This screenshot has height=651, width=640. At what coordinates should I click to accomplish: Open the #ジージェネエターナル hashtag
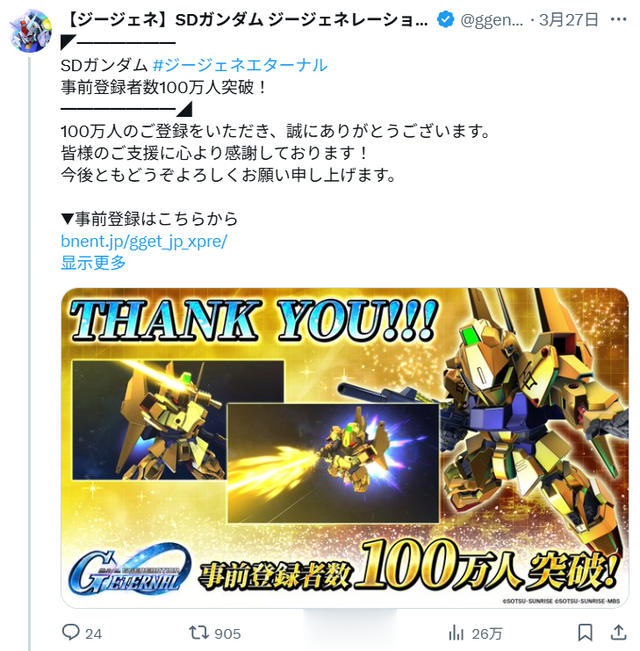[x=240, y=65]
